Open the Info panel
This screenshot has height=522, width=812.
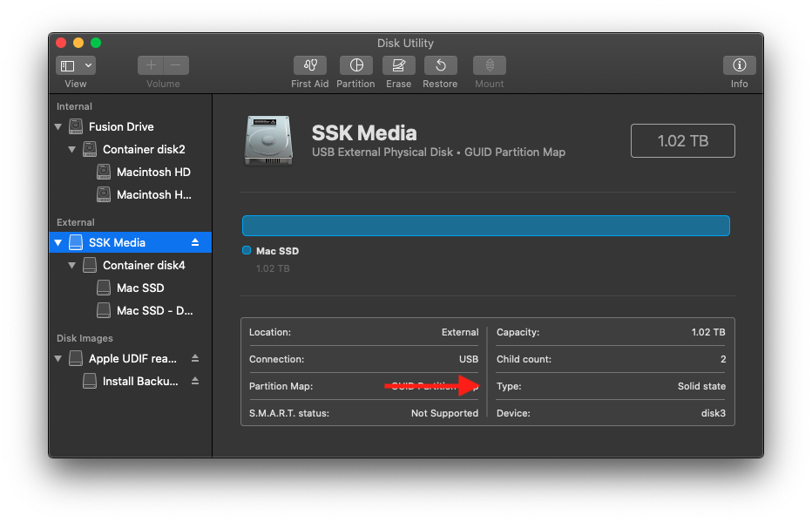click(x=739, y=65)
